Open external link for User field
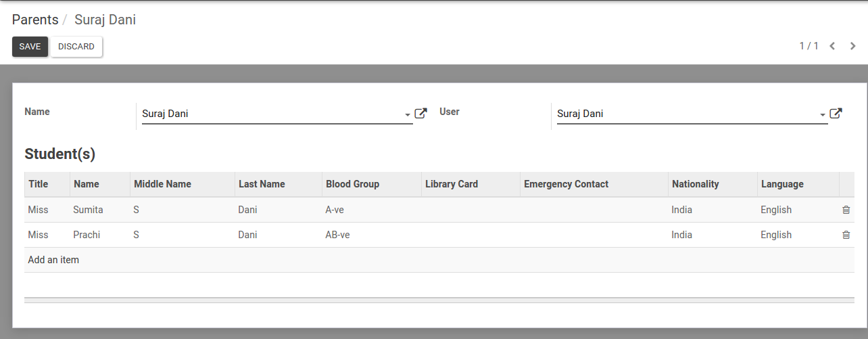 (x=836, y=114)
